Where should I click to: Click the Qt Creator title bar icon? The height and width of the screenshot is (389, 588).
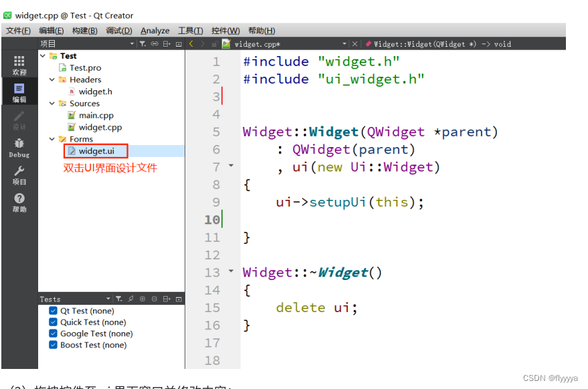point(7,15)
